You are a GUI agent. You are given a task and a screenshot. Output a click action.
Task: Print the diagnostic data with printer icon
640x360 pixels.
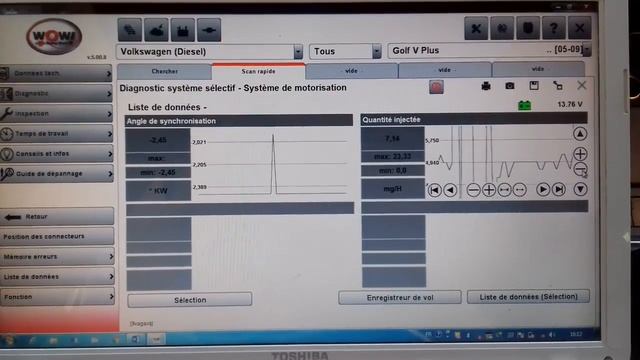click(x=486, y=86)
